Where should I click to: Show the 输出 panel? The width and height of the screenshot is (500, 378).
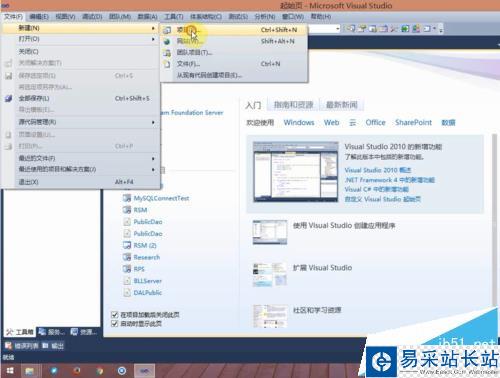pos(53,346)
